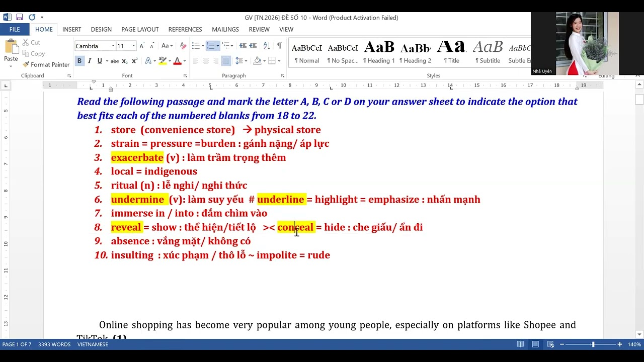Align text right
This screenshot has width=644, height=362.
pos(216,61)
